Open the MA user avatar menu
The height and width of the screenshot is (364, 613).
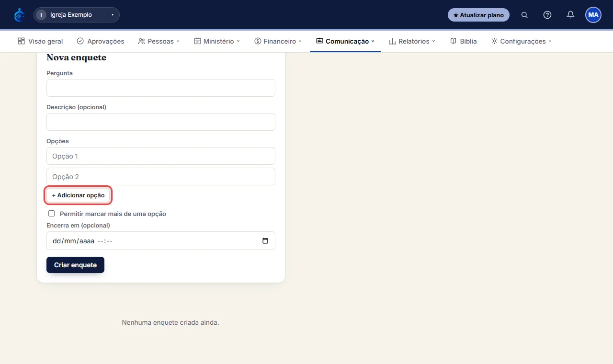[593, 15]
